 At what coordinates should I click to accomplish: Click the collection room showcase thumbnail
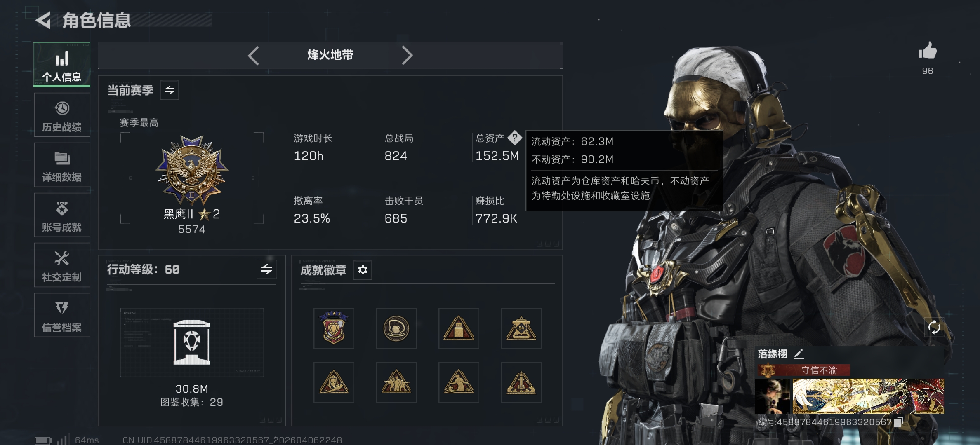pyautogui.click(x=192, y=342)
